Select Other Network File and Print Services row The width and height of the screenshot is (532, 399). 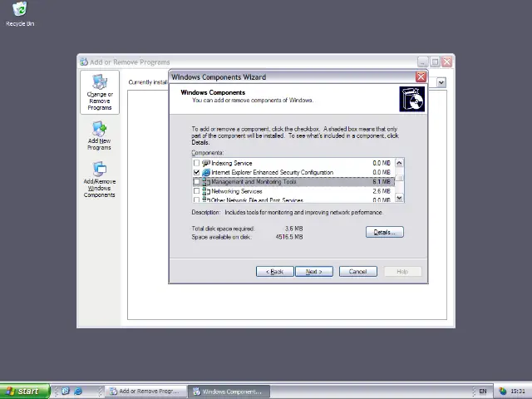(293, 199)
